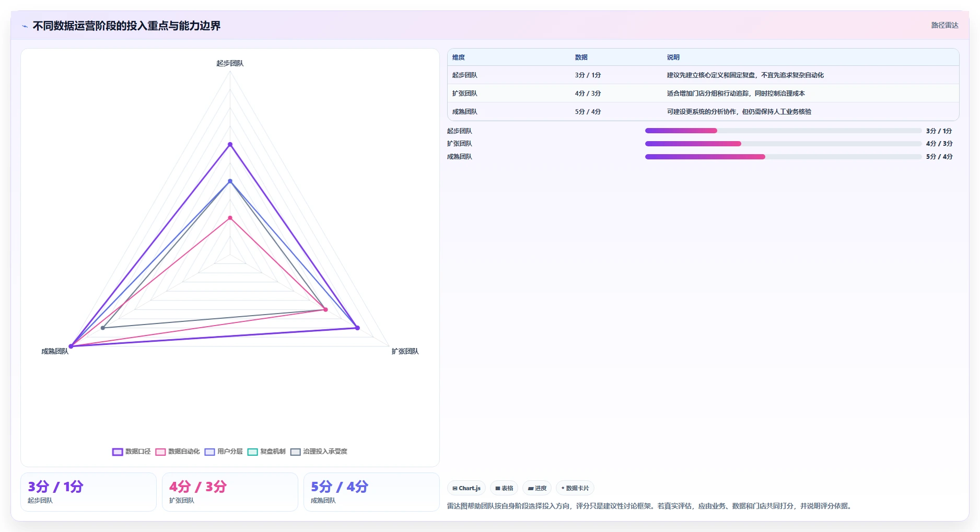The width and height of the screenshot is (980, 532).
Task: Click the pink data point on 扩张团队 axis
Action: tap(325, 309)
